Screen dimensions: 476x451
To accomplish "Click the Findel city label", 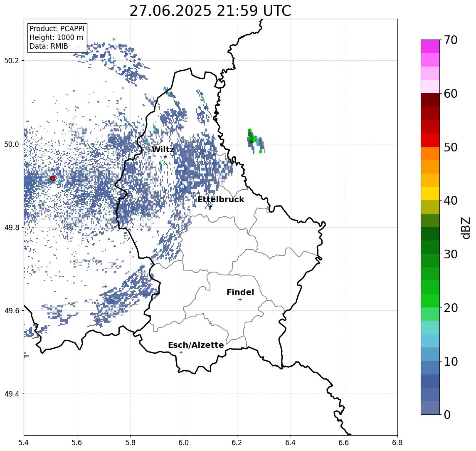I will click(240, 292).
